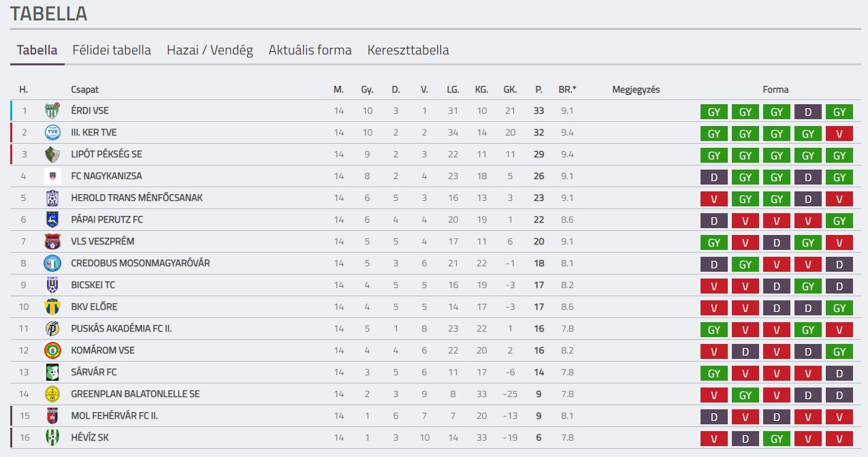Click the Hévíz SK club crest
868x457 pixels.
point(52,438)
